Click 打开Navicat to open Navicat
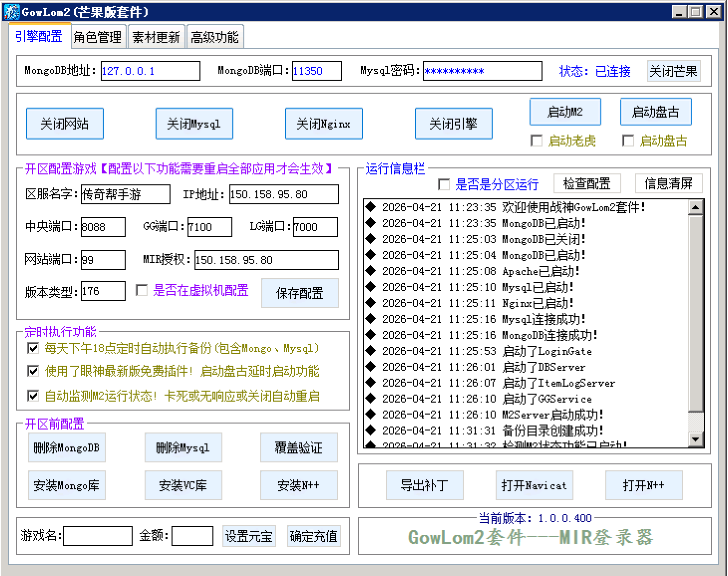 point(534,485)
